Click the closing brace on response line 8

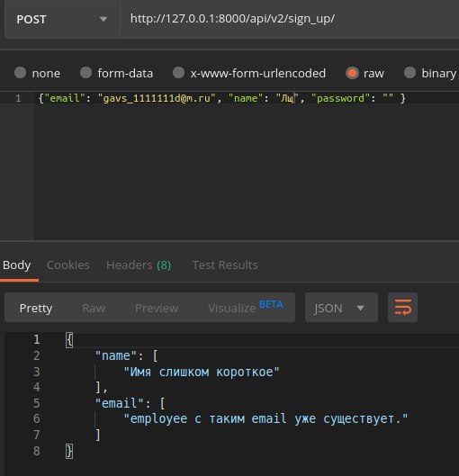pyautogui.click(x=69, y=452)
